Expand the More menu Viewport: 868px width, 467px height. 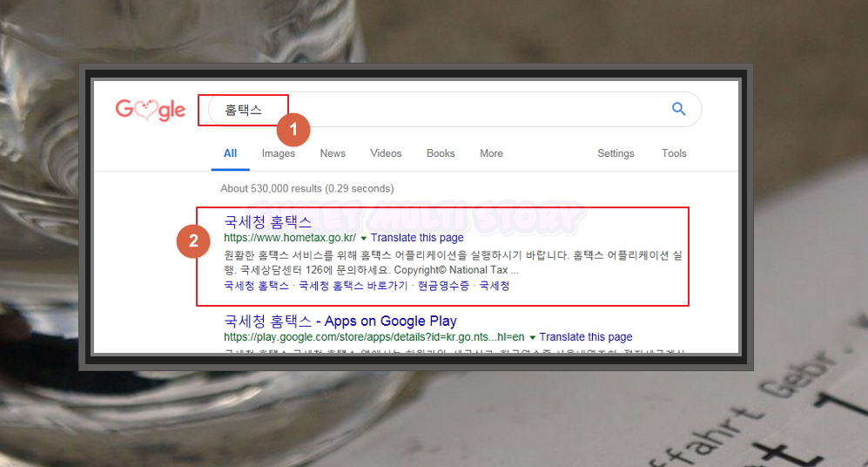click(492, 153)
